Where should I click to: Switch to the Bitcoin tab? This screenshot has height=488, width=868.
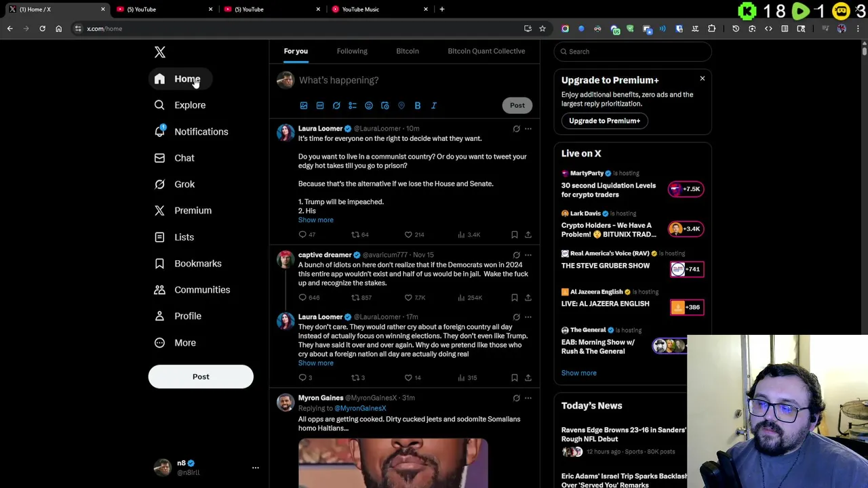tap(408, 51)
